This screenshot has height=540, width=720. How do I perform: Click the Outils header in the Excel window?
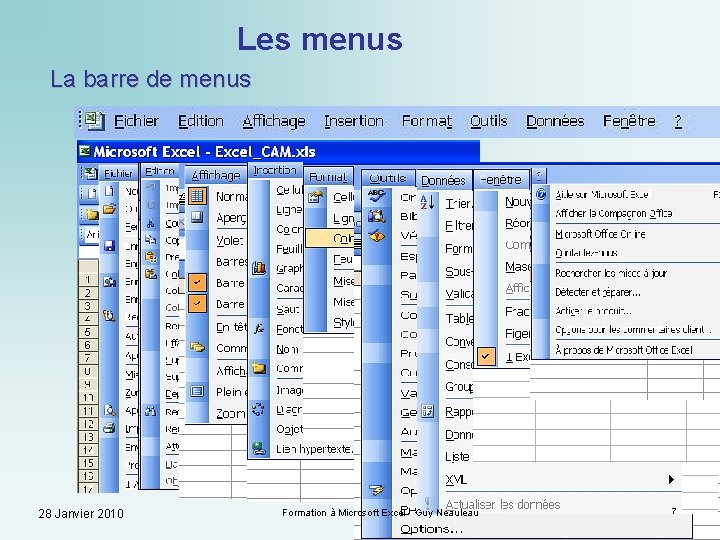[388, 178]
